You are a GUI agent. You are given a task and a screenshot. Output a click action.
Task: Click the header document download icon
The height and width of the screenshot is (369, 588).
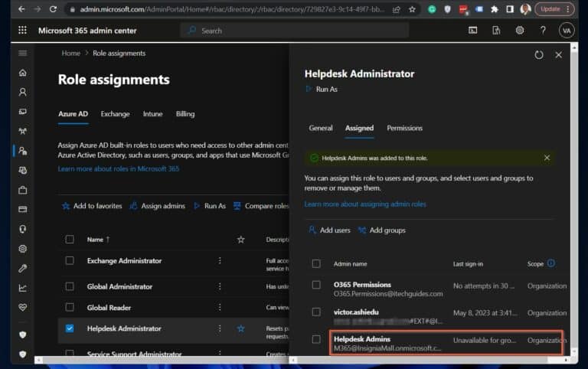click(x=496, y=31)
